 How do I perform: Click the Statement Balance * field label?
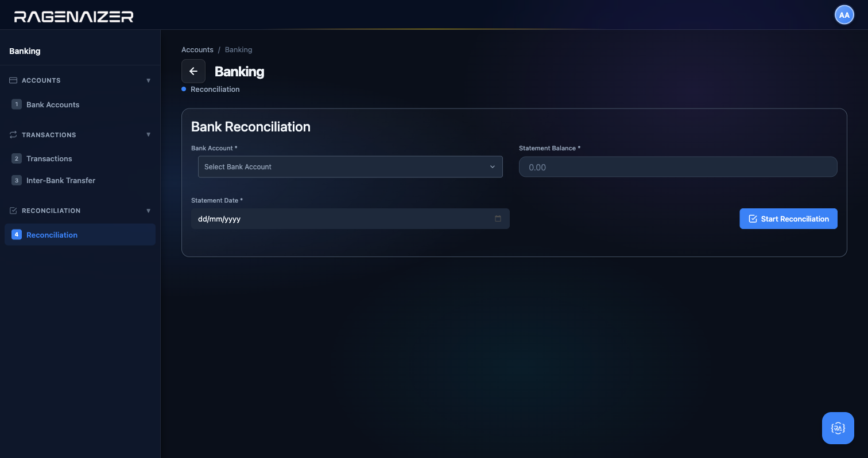click(549, 148)
